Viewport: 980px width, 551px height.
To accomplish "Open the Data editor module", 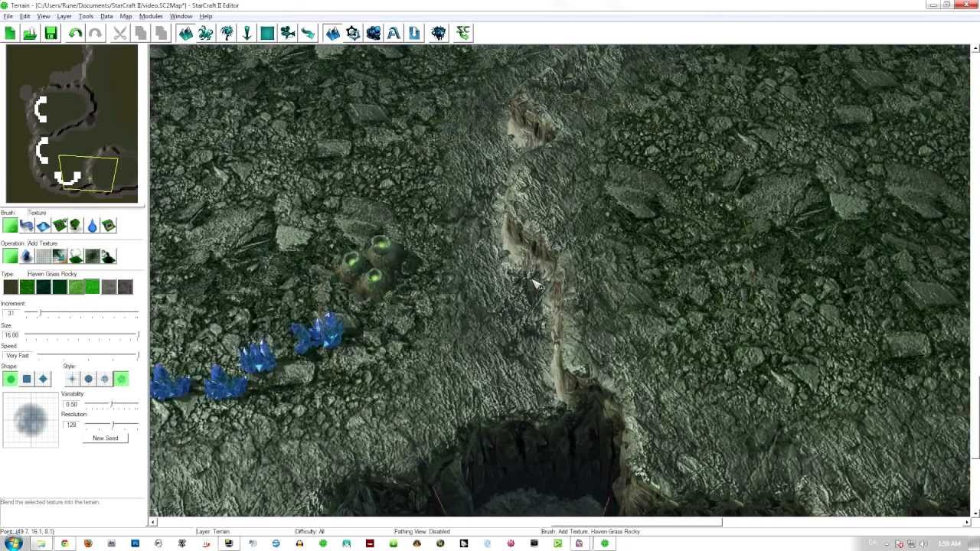I will coord(374,33).
